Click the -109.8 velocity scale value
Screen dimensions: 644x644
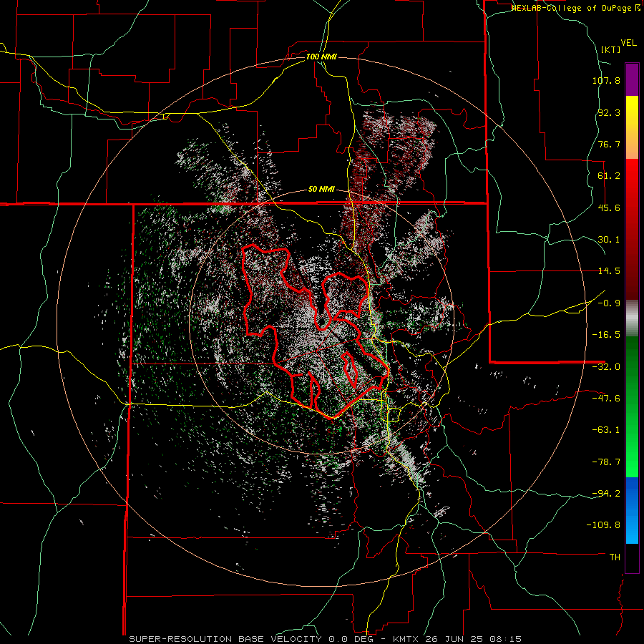click(x=604, y=525)
